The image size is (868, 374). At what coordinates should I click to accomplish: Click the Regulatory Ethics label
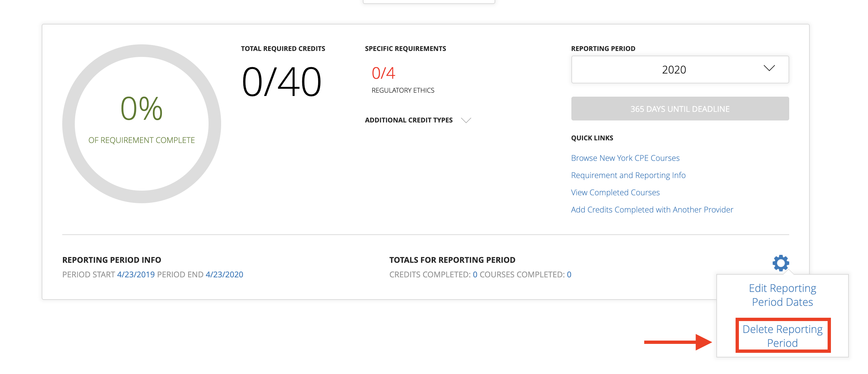coord(403,90)
